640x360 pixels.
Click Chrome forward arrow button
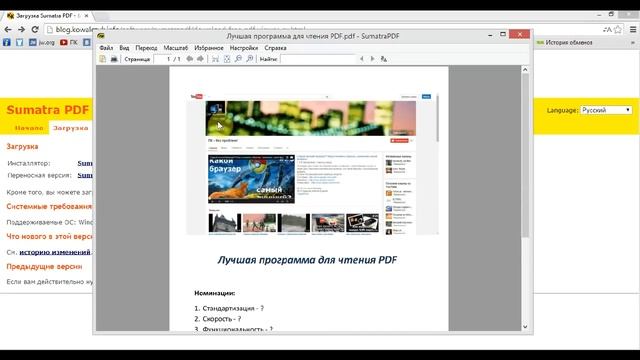[x=21, y=29]
